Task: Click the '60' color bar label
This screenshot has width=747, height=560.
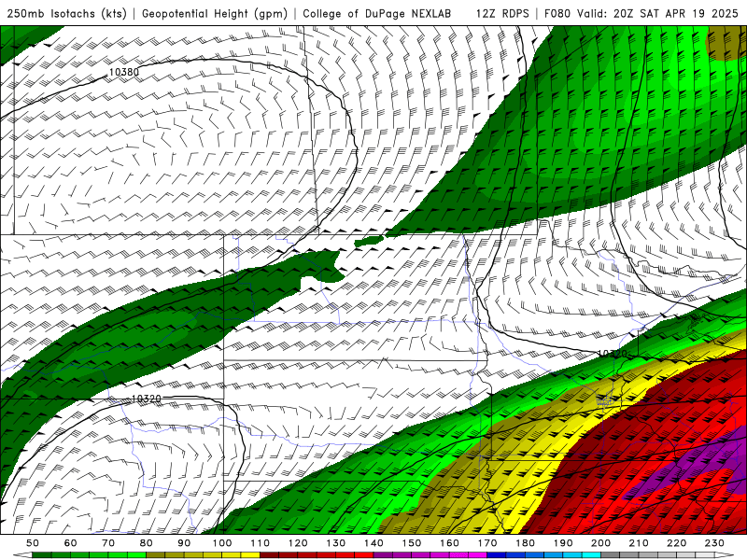Action: click(x=70, y=543)
